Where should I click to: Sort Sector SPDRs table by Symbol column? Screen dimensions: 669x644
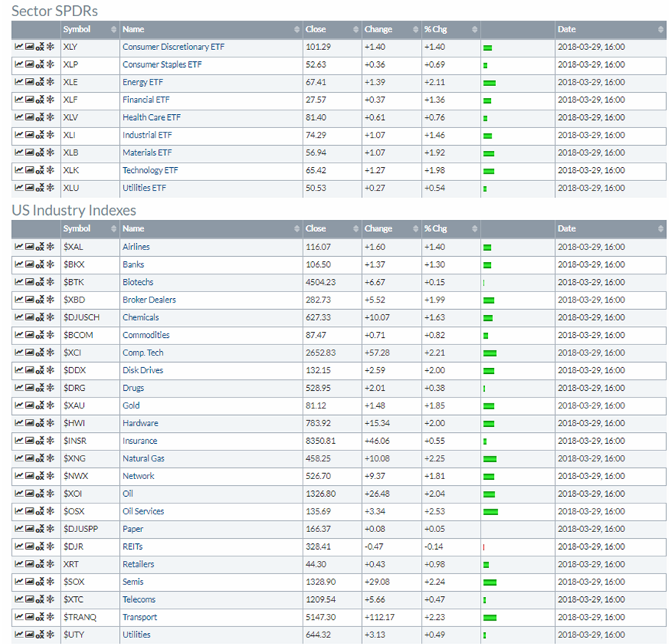89,29
